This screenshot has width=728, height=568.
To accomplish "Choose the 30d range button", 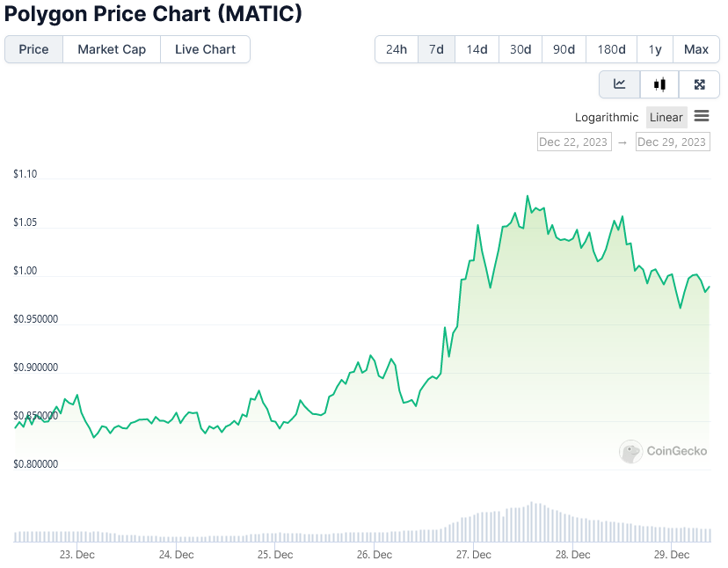I will click(521, 49).
